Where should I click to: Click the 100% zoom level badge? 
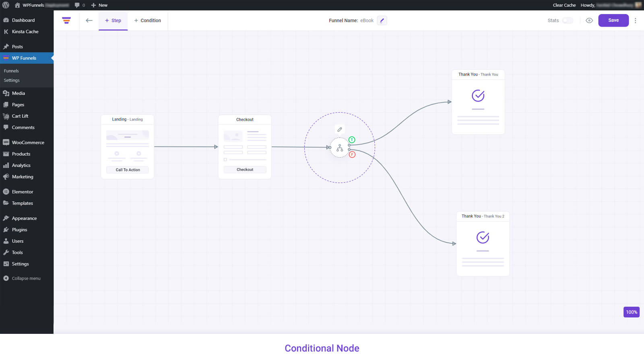click(x=632, y=312)
